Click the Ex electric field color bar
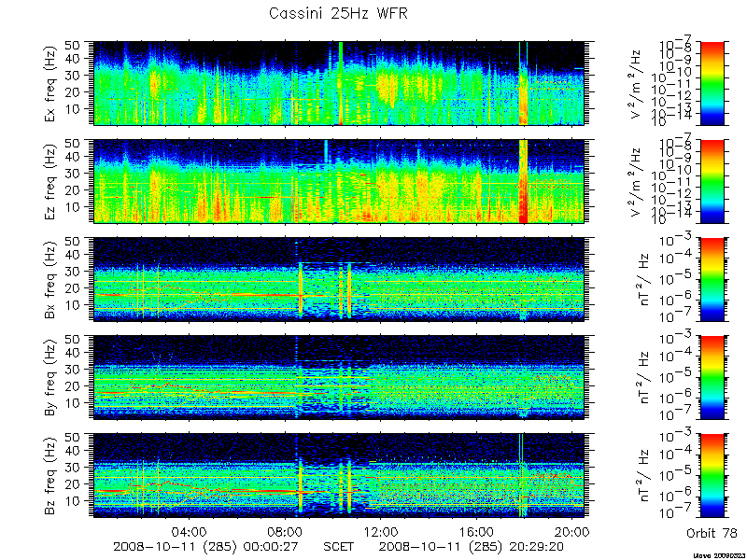Screen dimensions: 747x560 pos(712,83)
